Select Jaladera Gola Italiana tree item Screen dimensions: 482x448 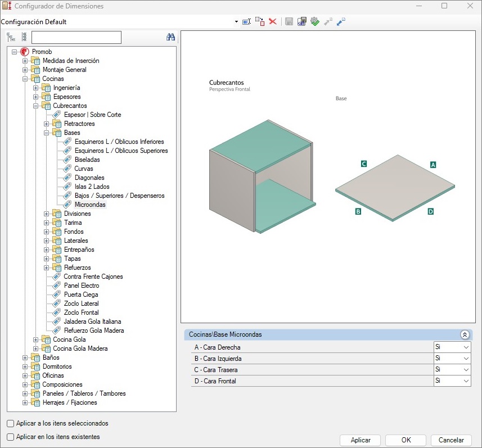tap(92, 322)
